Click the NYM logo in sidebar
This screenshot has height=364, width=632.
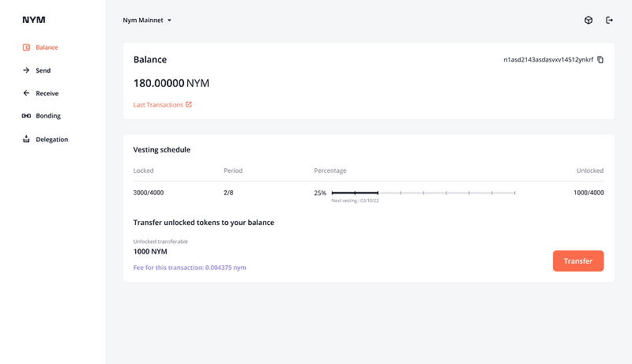[x=34, y=20]
